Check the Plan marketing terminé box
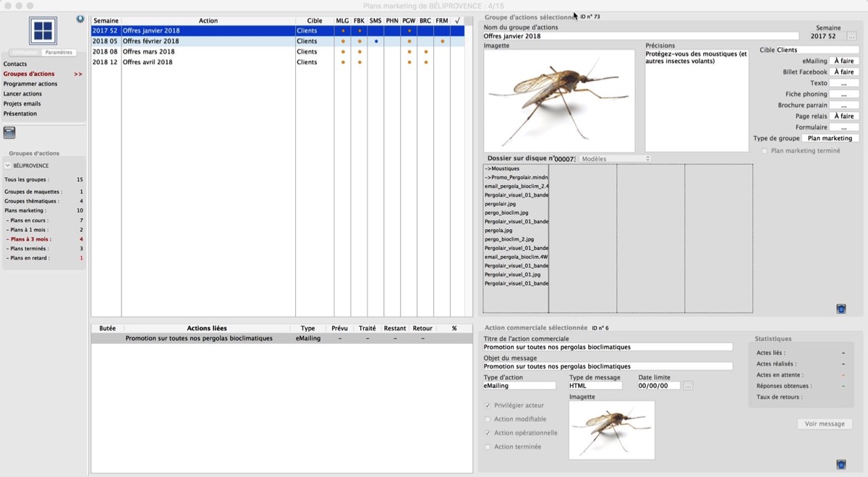 [x=765, y=151]
